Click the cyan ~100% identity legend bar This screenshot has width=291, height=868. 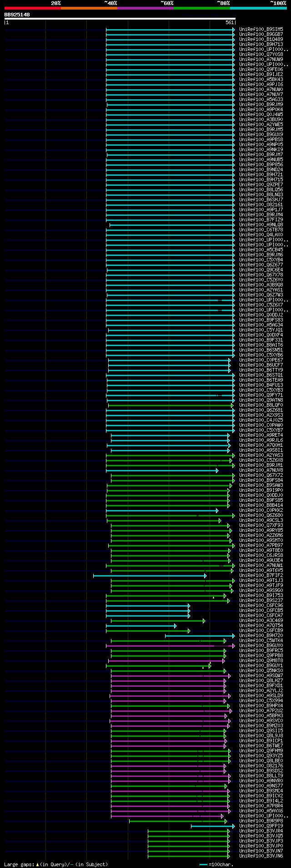coord(258,8)
